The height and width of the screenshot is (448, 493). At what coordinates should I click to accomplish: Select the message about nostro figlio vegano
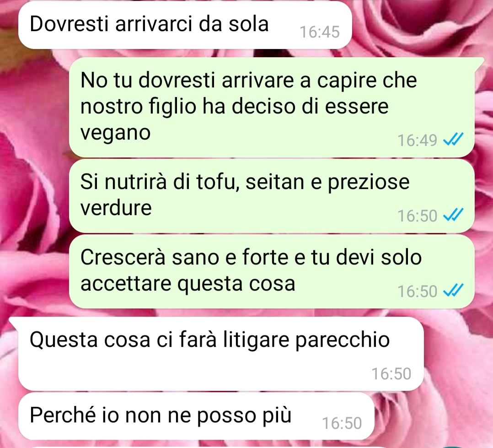272,107
